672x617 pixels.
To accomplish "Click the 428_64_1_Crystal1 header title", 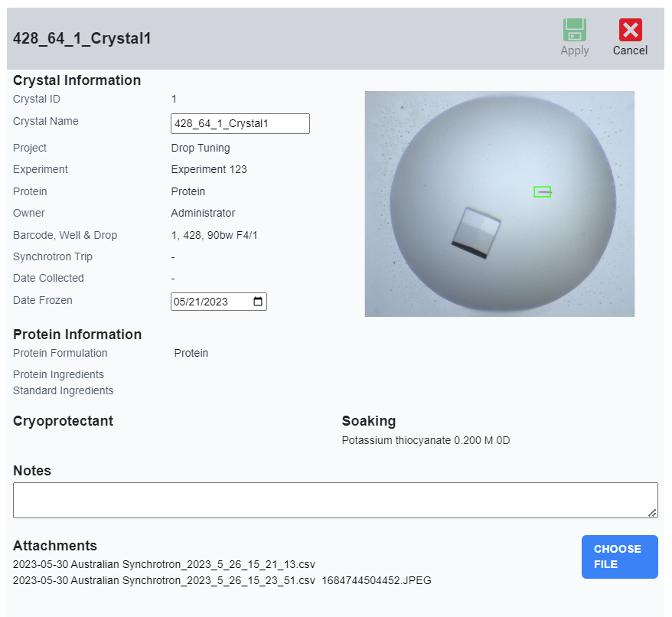I will (82, 38).
